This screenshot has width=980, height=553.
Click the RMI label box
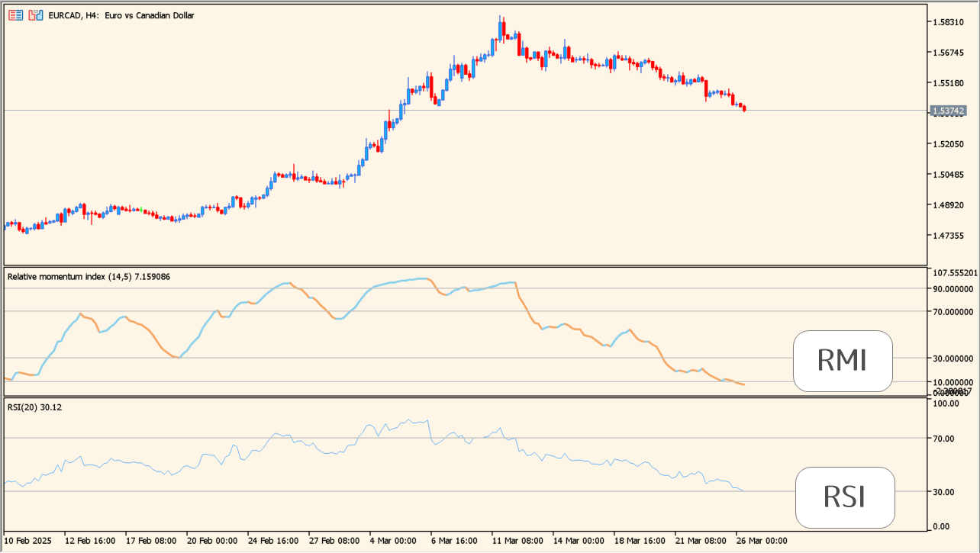(843, 361)
